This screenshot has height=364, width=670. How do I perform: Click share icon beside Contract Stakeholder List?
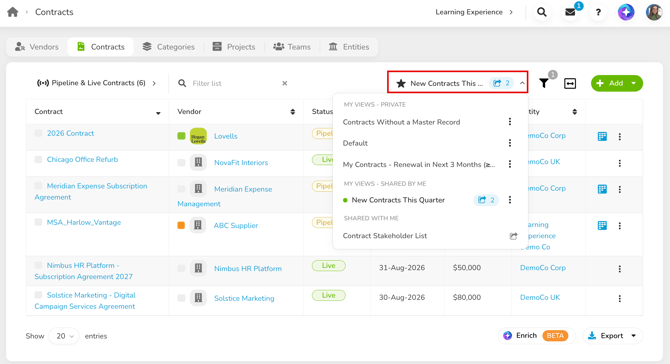tap(513, 236)
